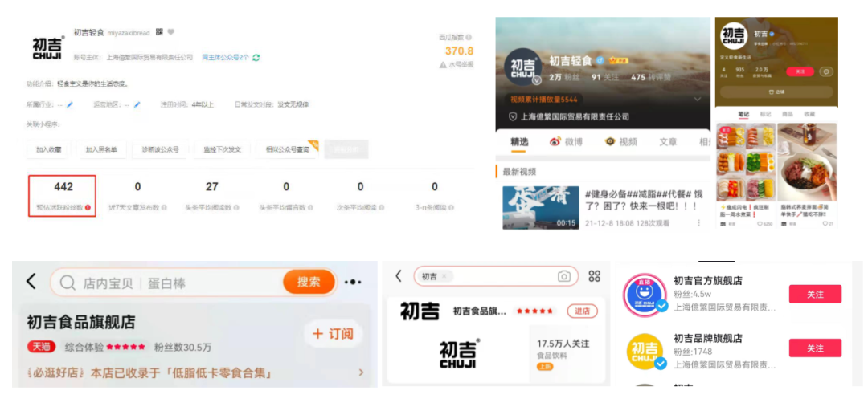
Task: Go back with Tmall store's arrow
Action: coord(31,282)
